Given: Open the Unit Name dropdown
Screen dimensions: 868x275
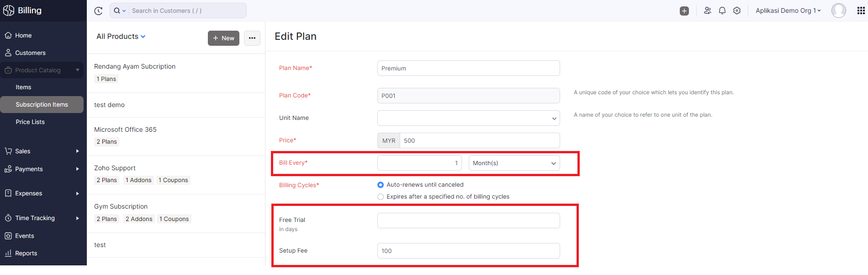Looking at the screenshot, I should click(x=468, y=118).
